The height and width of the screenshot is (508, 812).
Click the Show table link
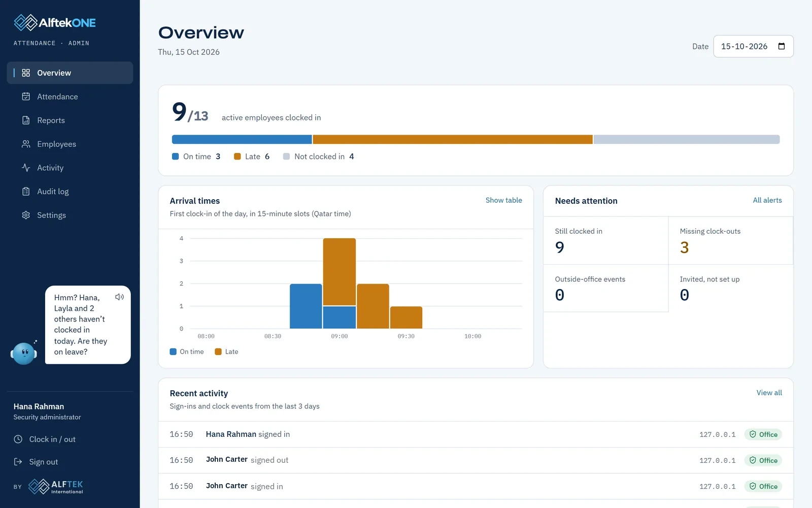pos(503,200)
